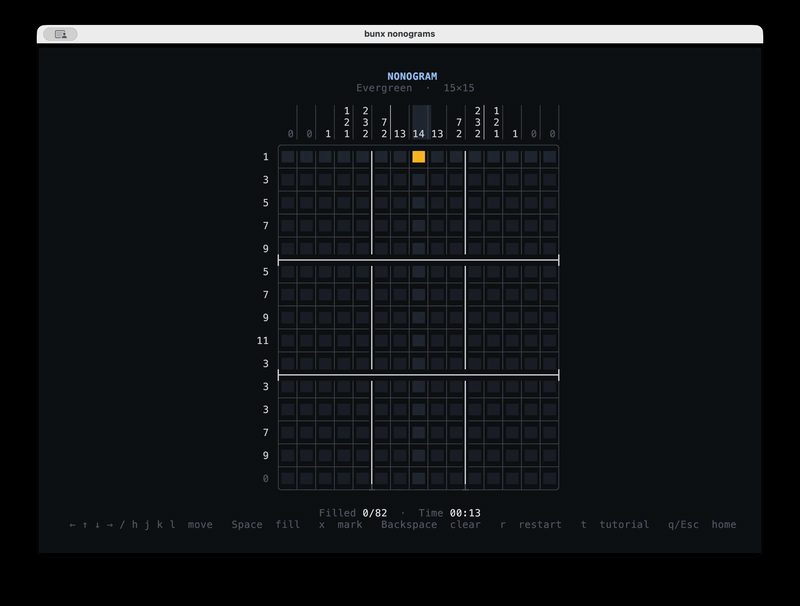Click the cell in row 11 under column 14
Viewport: 800px width, 606px height.
418,340
